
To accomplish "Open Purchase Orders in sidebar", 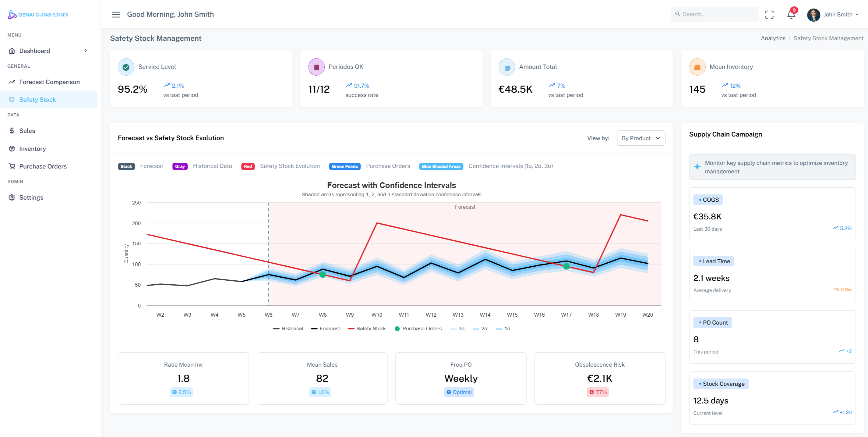I will pos(43,166).
